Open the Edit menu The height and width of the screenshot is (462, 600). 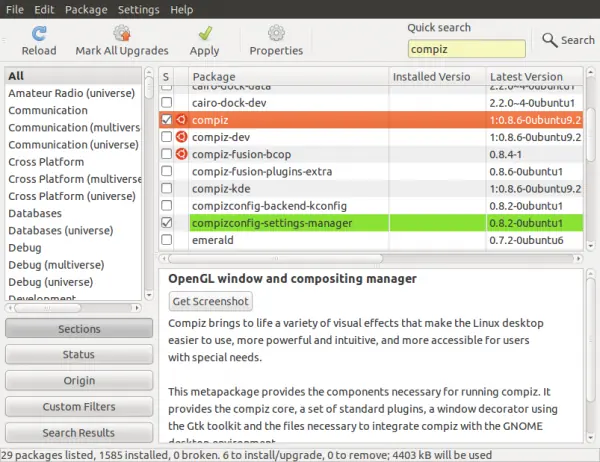pyautogui.click(x=44, y=10)
